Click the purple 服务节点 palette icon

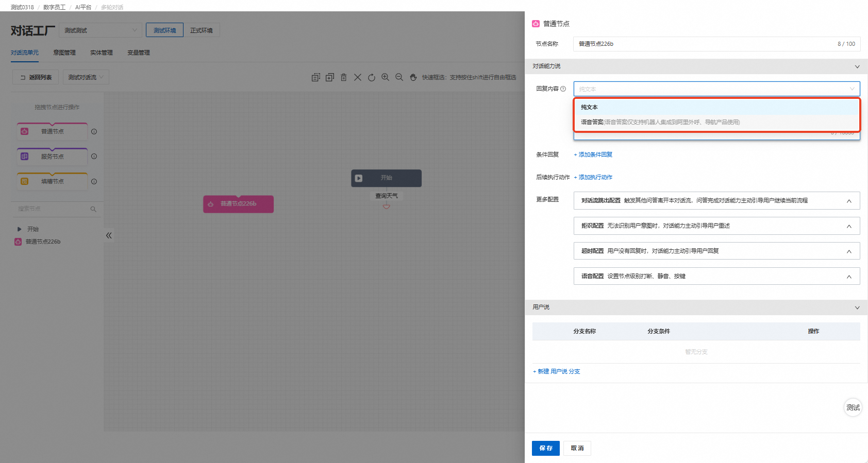[x=24, y=156]
